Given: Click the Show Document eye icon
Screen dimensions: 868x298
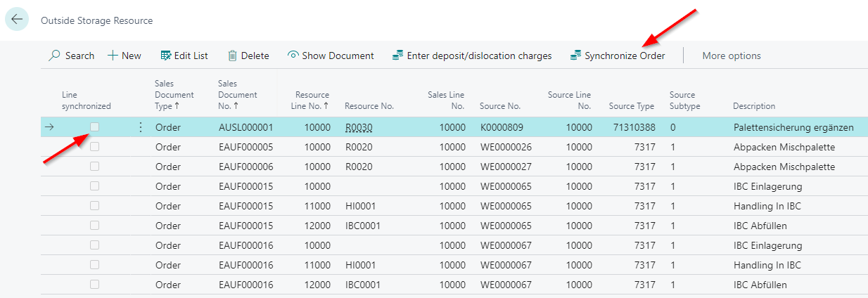Looking at the screenshot, I should point(293,56).
